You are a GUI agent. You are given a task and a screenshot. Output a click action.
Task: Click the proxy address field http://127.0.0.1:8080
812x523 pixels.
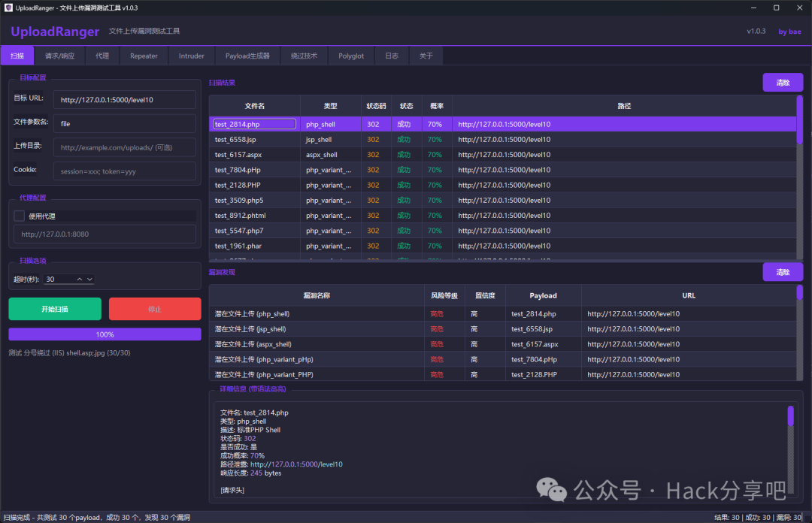pyautogui.click(x=105, y=234)
